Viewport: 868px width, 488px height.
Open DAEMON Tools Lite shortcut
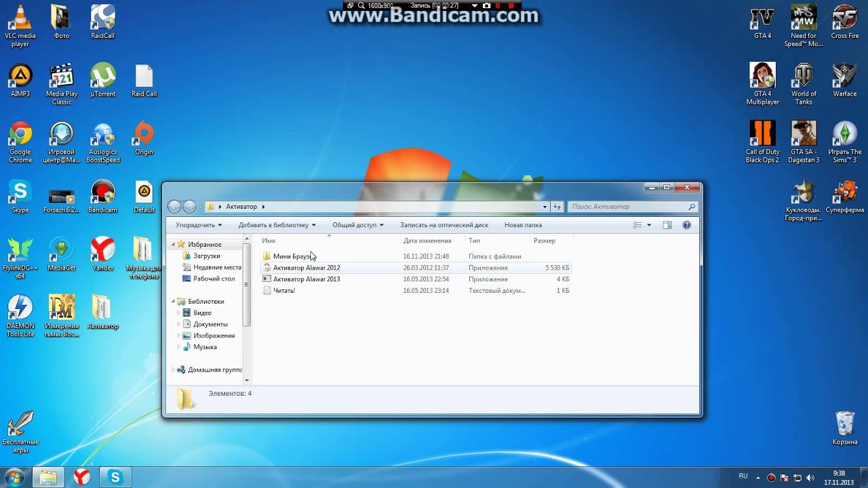(20, 316)
